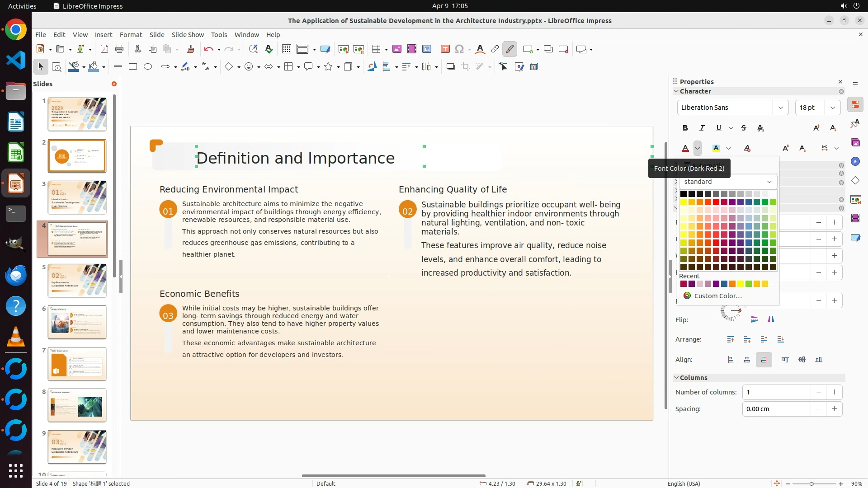
Task: Open the Gallery deck in the sidebar
Action: pyautogui.click(x=855, y=143)
